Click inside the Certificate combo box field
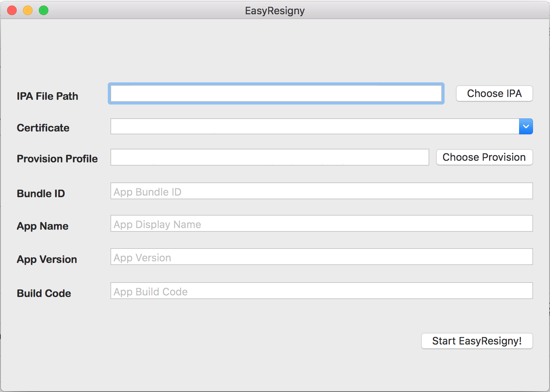This screenshot has height=392, width=550. (x=314, y=127)
